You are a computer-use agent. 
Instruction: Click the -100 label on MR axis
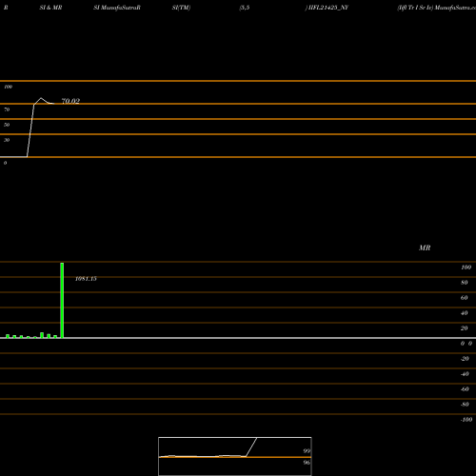(466, 420)
